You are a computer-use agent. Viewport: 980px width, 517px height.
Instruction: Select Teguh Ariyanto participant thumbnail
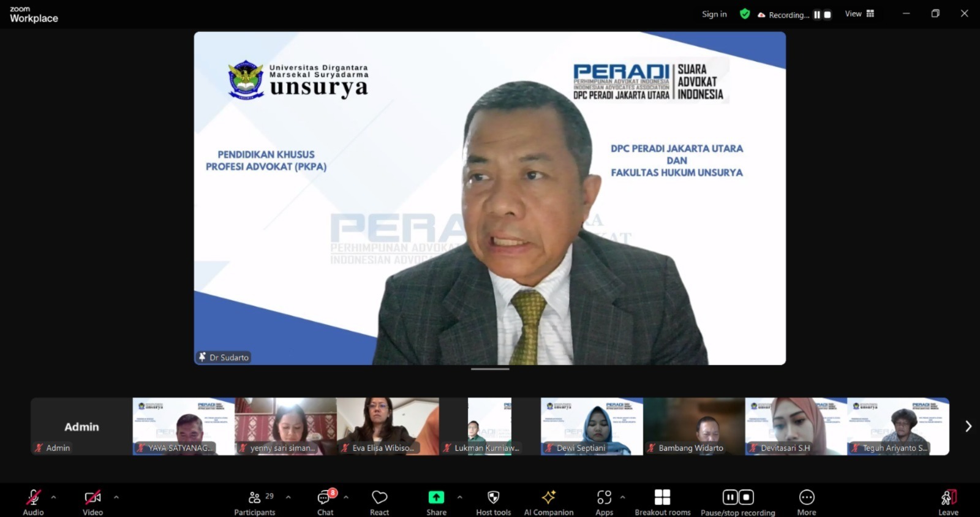pos(898,426)
